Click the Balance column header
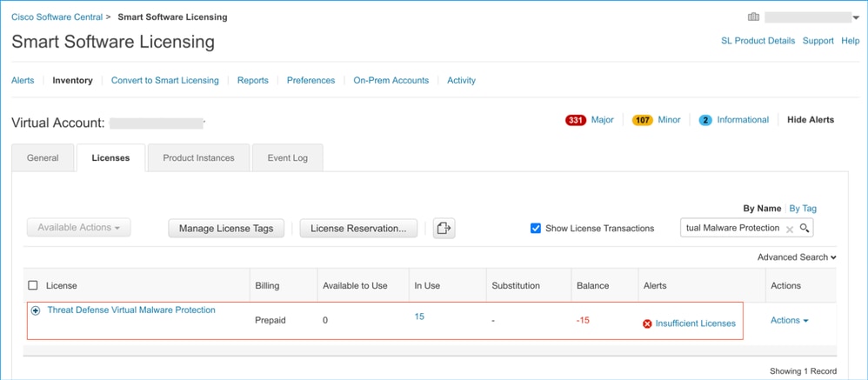Image resolution: width=868 pixels, height=380 pixels. [593, 286]
